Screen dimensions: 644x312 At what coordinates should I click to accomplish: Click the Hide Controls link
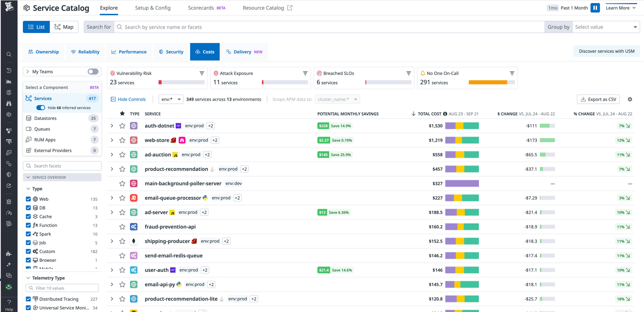pos(132,99)
